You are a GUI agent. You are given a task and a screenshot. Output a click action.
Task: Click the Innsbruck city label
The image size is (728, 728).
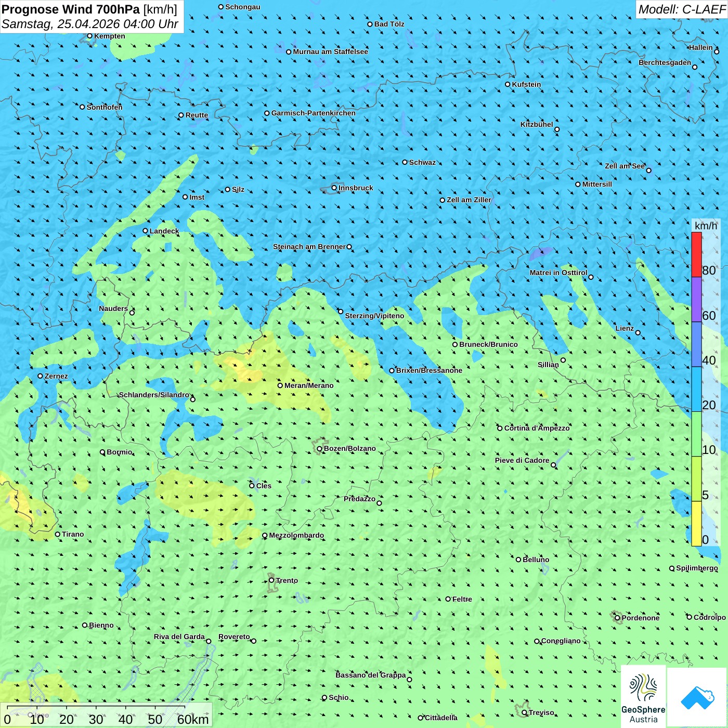356,188
